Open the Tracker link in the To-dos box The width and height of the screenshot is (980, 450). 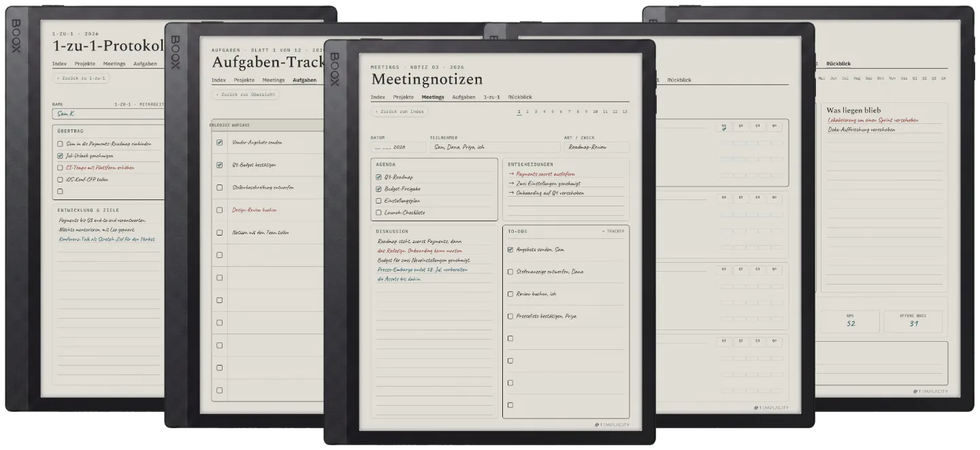pyautogui.click(x=613, y=231)
